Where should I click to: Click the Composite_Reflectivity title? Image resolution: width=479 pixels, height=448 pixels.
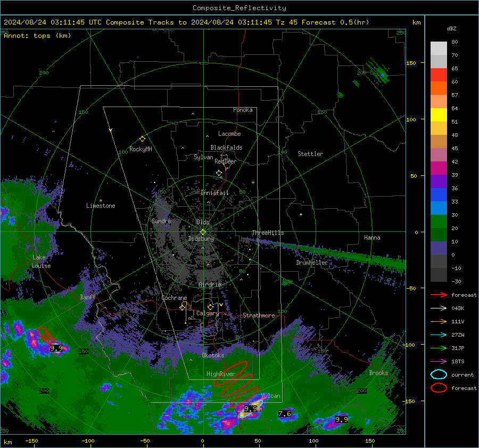tap(239, 8)
